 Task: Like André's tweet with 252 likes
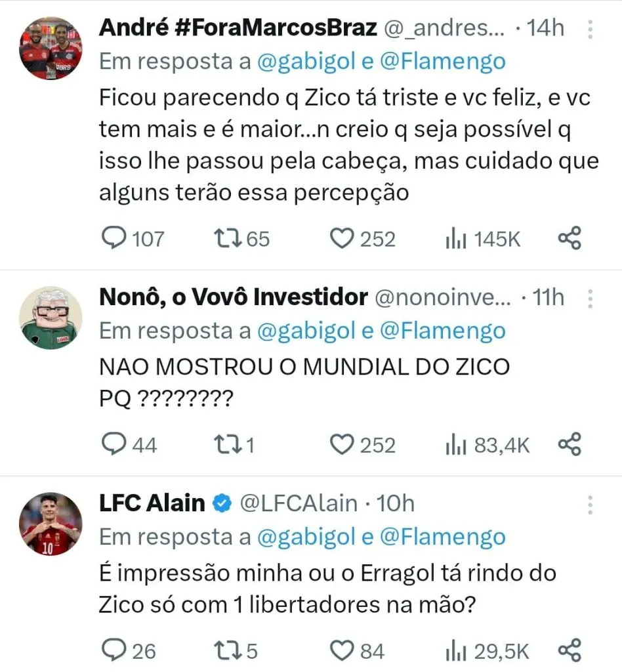tap(341, 238)
